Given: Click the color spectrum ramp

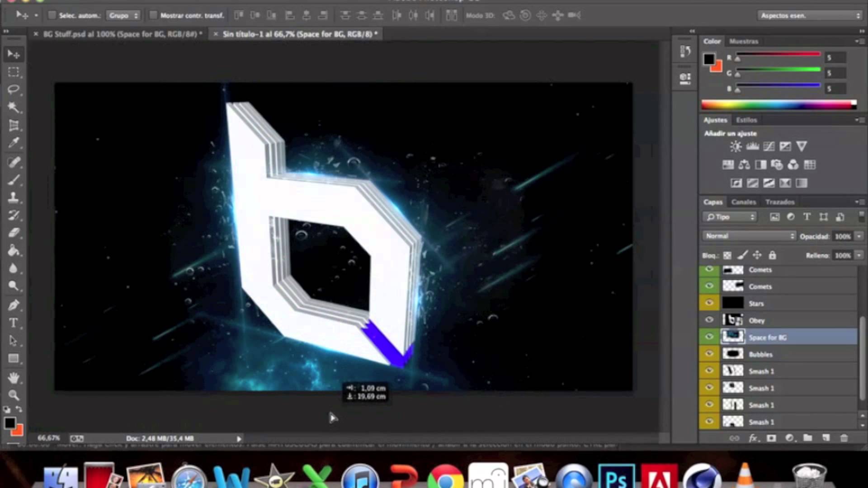Looking at the screenshot, I should (x=778, y=105).
